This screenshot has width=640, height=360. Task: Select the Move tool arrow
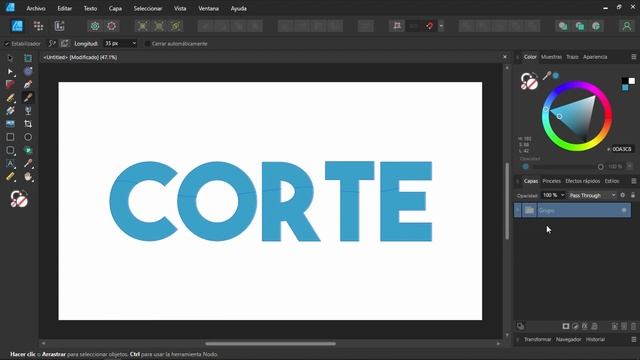10,58
